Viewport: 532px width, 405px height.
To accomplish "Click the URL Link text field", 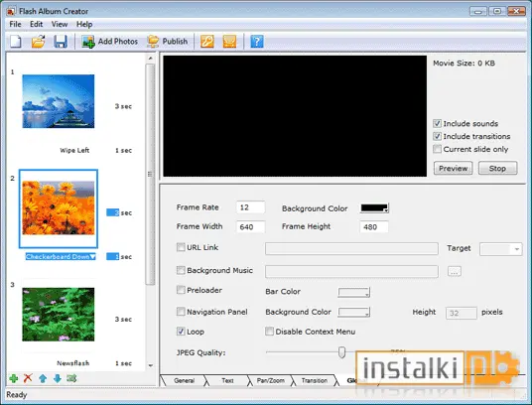I will point(351,248).
